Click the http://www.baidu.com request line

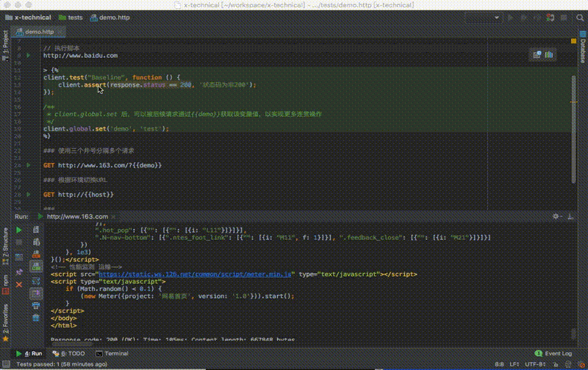click(x=80, y=55)
